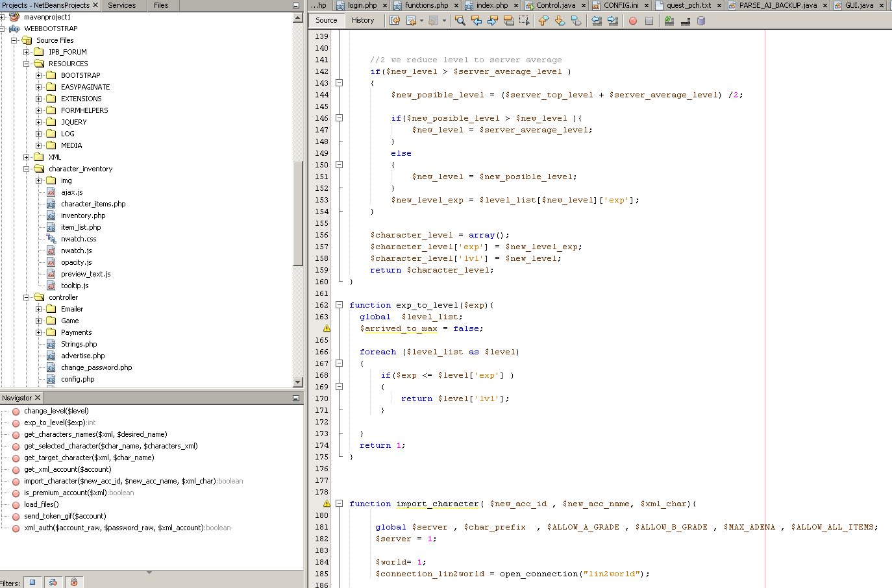Screen dimensions: 892x588
Task: Click Shift Line Left icon
Action: pyautogui.click(x=597, y=21)
